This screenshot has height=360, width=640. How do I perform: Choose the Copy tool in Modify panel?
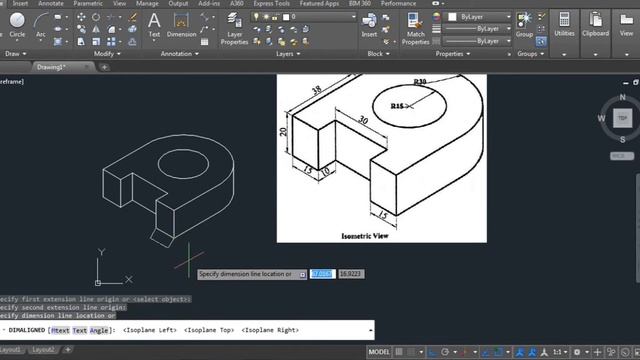(81, 29)
